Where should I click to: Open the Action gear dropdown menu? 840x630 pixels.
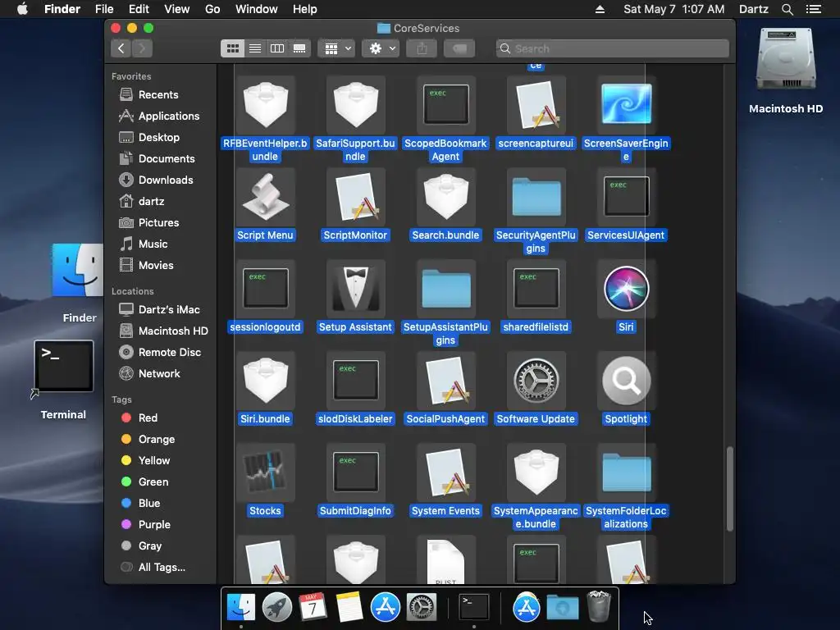click(x=381, y=48)
